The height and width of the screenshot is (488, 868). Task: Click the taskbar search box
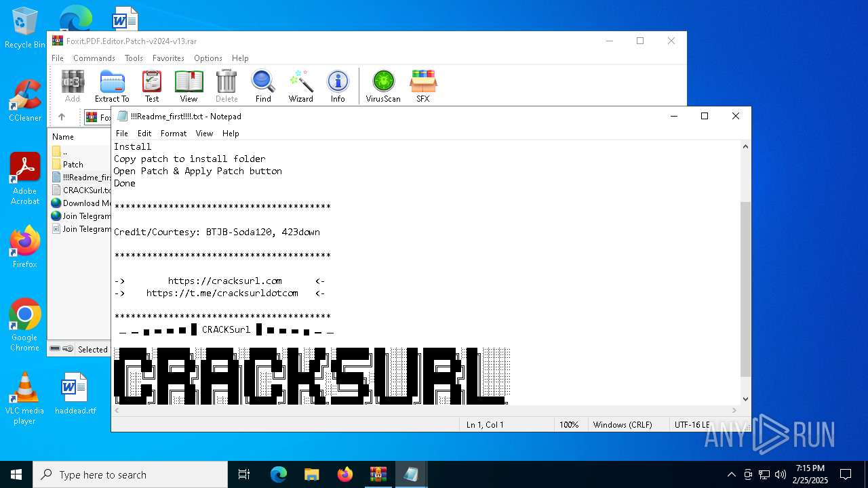[130, 474]
